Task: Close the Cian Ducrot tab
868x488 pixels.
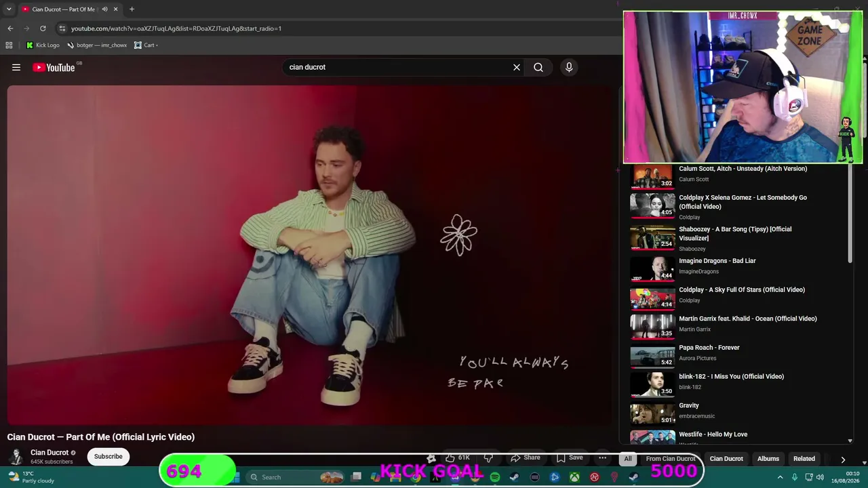Action: pos(115,9)
